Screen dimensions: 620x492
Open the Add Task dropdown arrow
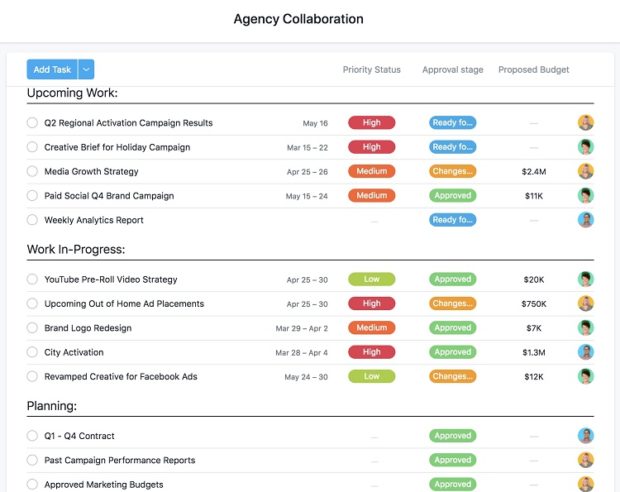86,70
